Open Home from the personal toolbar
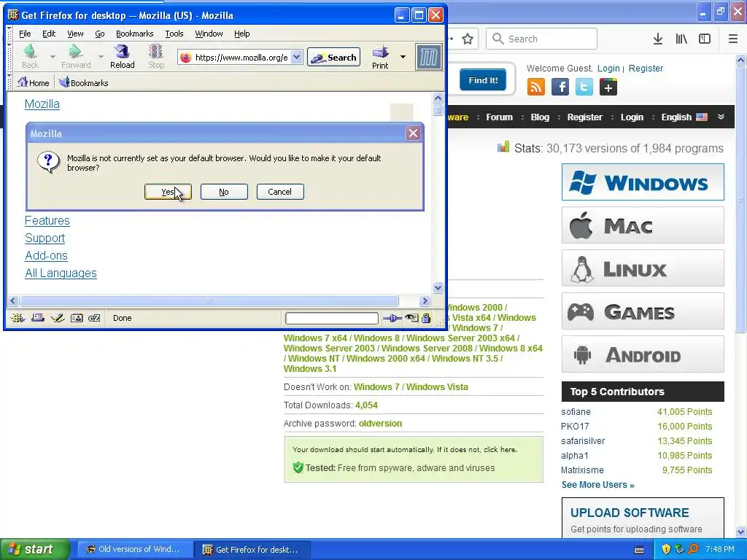 point(34,83)
